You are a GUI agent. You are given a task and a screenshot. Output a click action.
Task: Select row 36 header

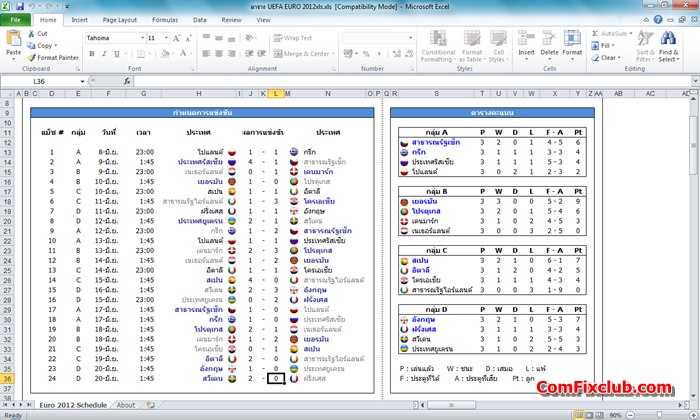[x=7, y=378]
